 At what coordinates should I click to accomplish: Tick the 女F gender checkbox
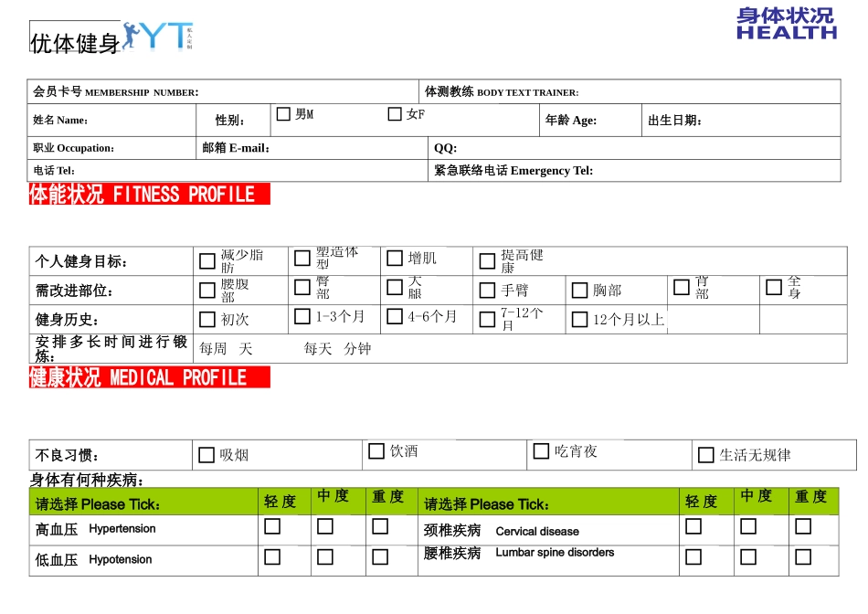[395, 114]
